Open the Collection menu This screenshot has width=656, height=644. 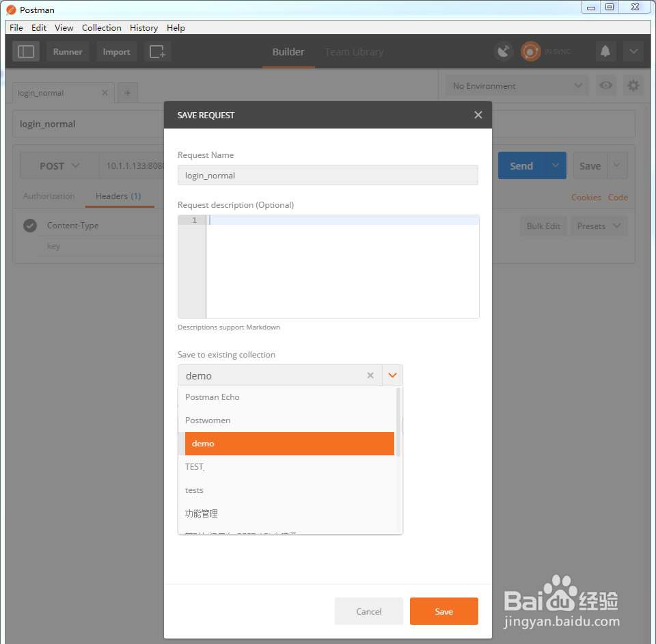pos(101,28)
